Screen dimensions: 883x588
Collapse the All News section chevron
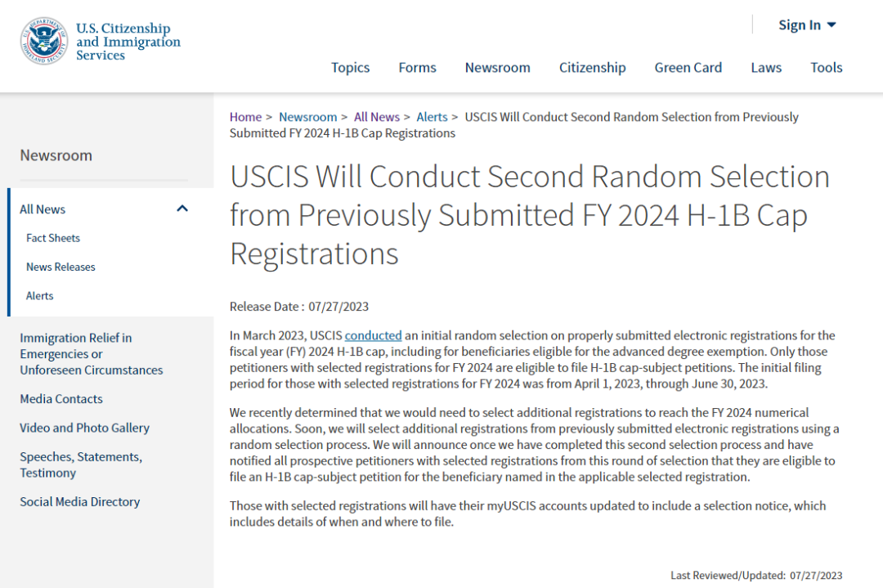182,209
